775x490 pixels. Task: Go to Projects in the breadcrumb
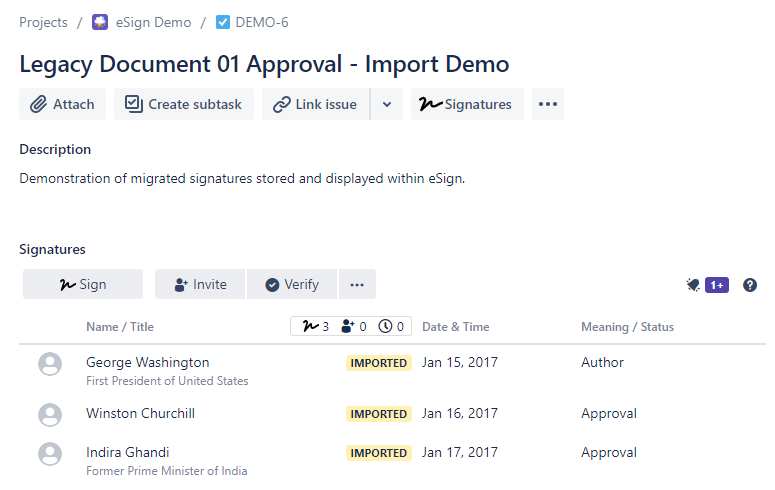click(x=43, y=22)
